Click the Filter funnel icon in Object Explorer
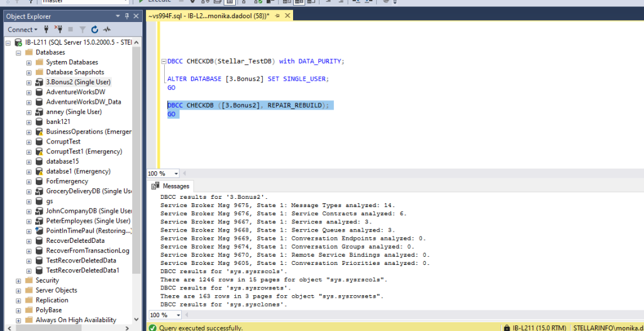 click(82, 30)
